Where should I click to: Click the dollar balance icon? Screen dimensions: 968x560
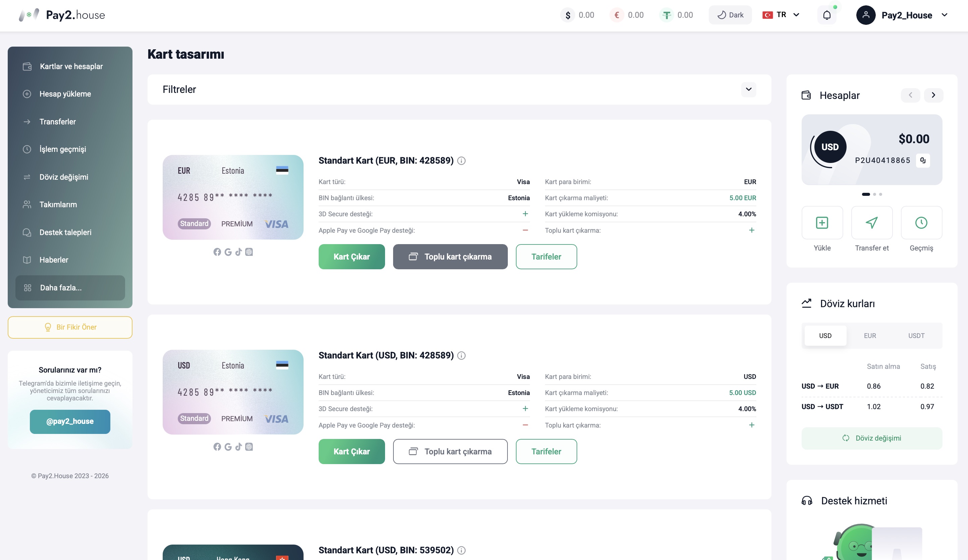pyautogui.click(x=568, y=15)
